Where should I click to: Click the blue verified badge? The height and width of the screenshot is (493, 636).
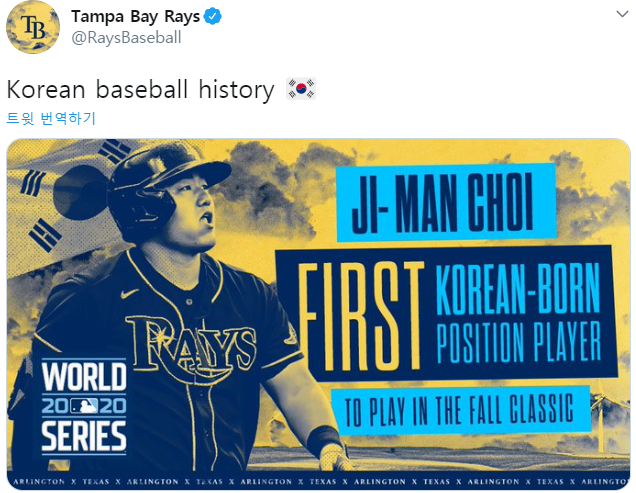click(x=212, y=17)
